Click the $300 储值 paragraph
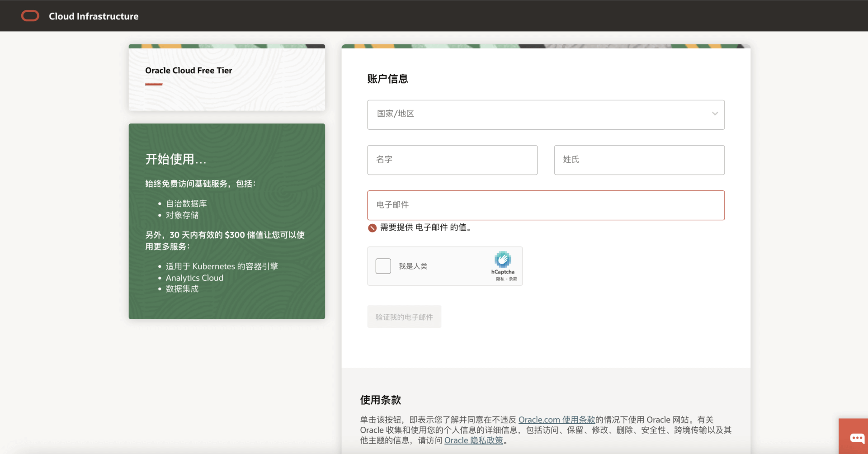The width and height of the screenshot is (868, 454). [225, 241]
